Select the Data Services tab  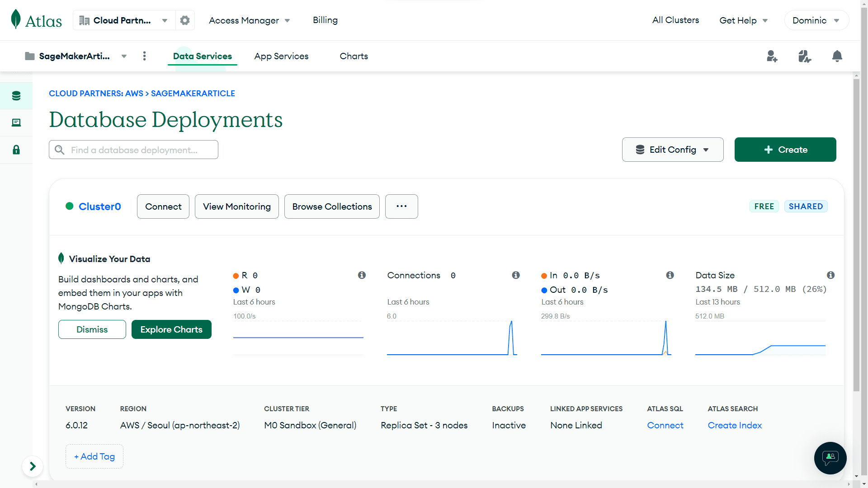203,56
